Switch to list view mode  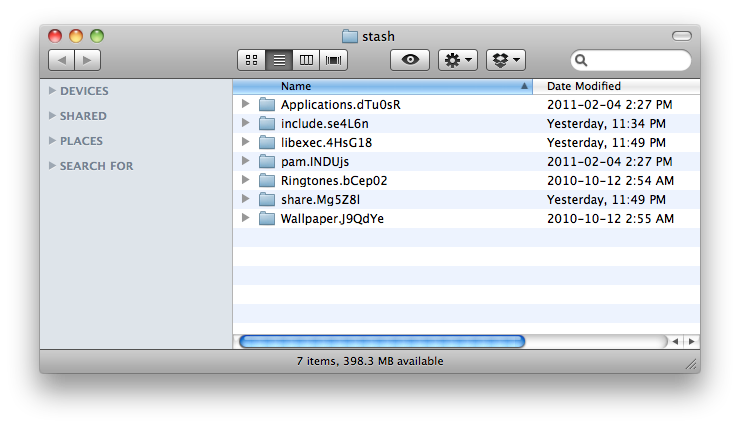coord(279,60)
